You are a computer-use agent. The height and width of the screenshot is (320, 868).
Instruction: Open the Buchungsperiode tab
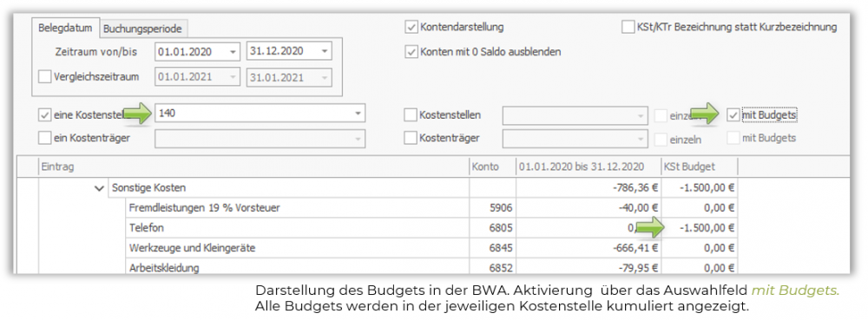[x=144, y=28]
